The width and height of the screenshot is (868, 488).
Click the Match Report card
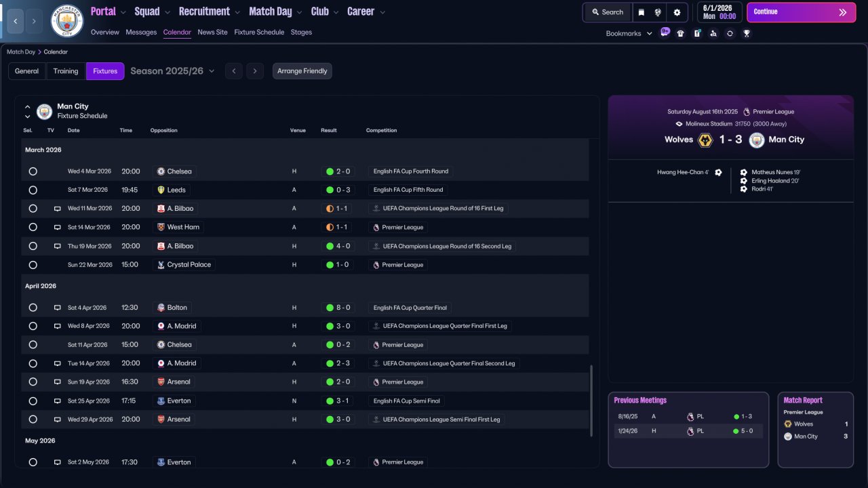[816, 430]
